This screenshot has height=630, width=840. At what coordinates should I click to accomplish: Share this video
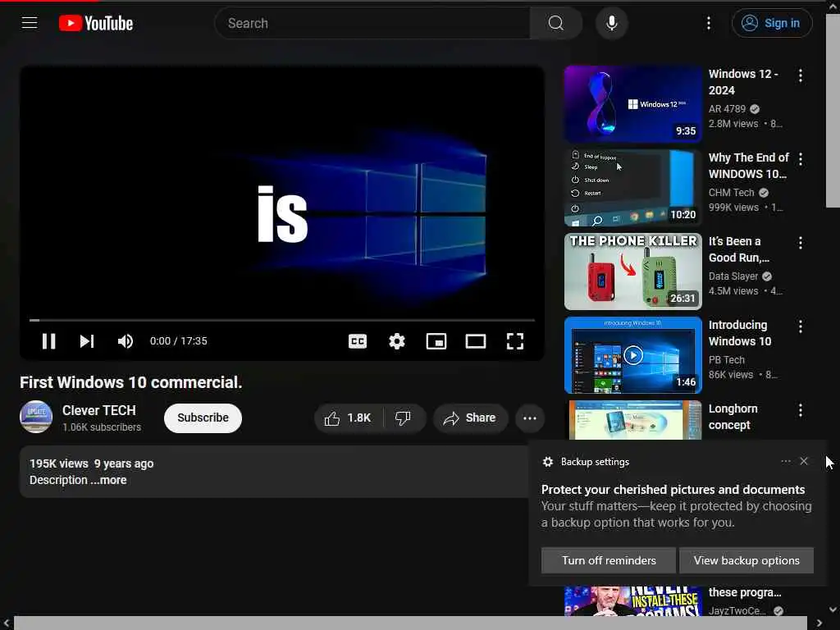(470, 418)
